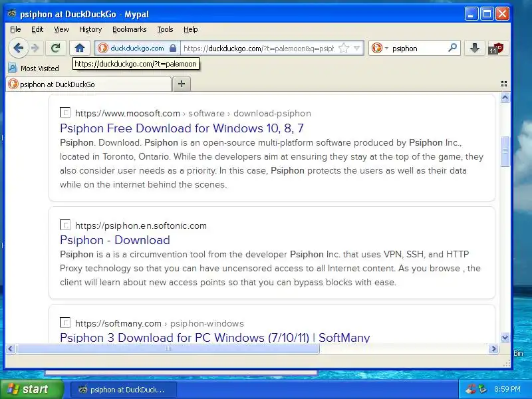Click the horizontal scrollbar right arrow
532x399 pixels.
493,348
